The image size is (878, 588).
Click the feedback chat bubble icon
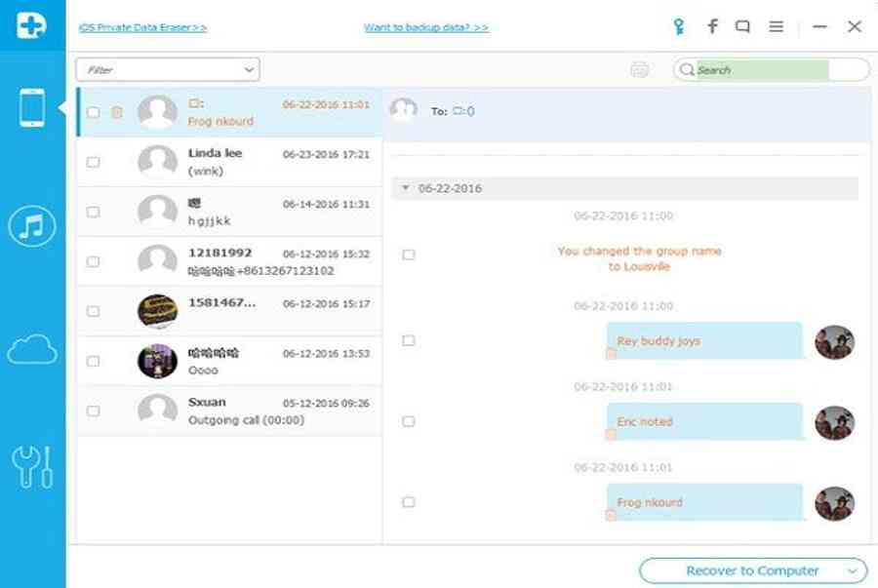tap(743, 27)
